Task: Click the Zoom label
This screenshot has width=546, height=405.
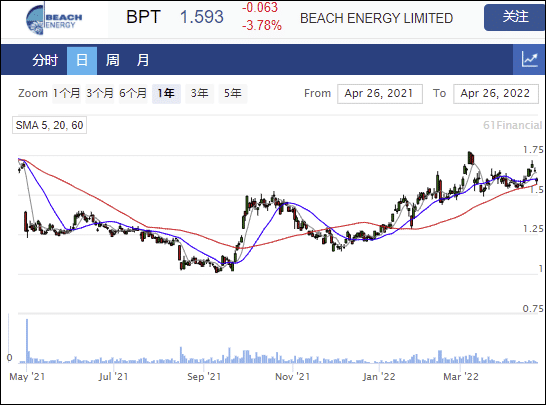Action: (33, 93)
